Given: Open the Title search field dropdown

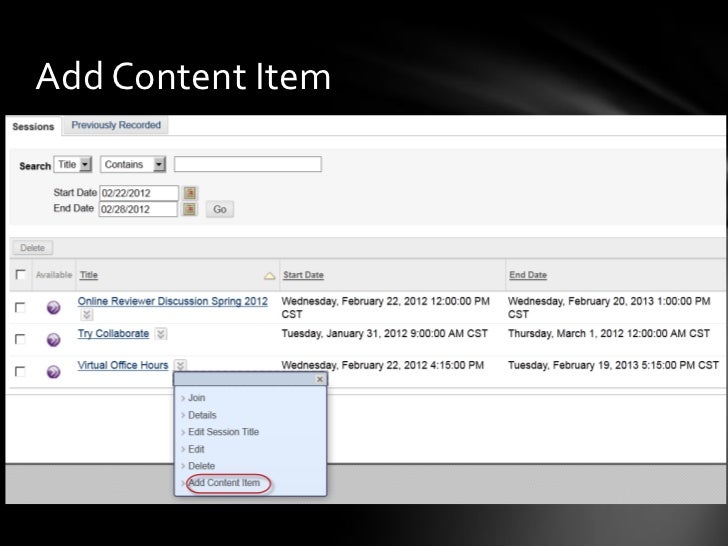Looking at the screenshot, I should [73, 164].
